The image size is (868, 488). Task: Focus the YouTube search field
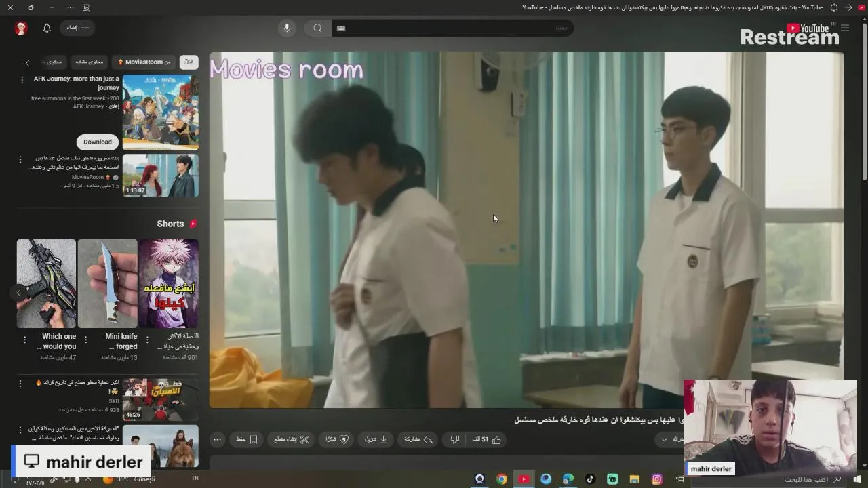point(452,28)
